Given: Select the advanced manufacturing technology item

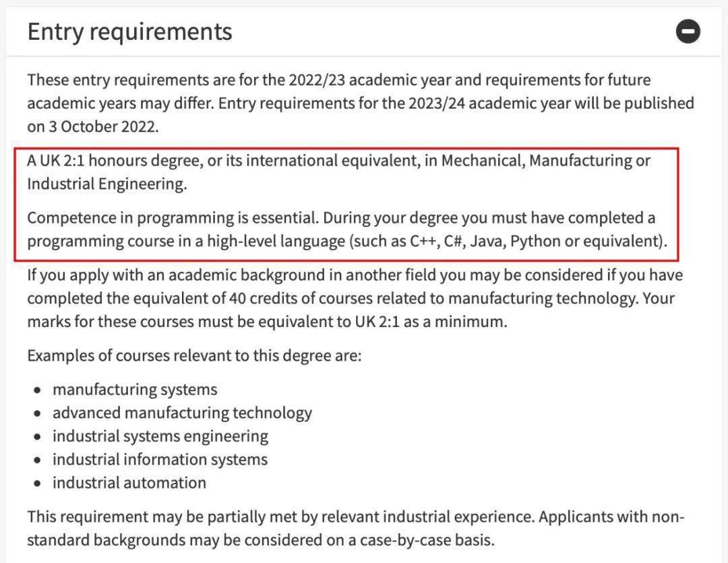Looking at the screenshot, I should 182,413.
